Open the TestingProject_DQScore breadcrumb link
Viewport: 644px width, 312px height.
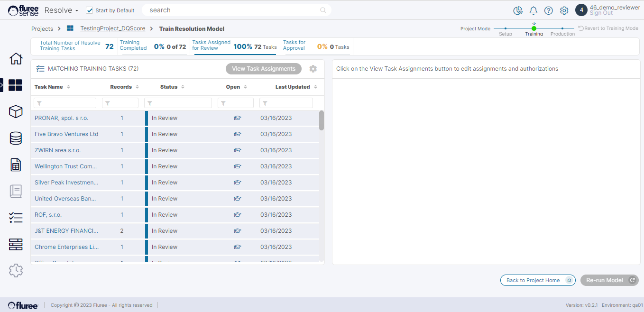click(x=112, y=28)
